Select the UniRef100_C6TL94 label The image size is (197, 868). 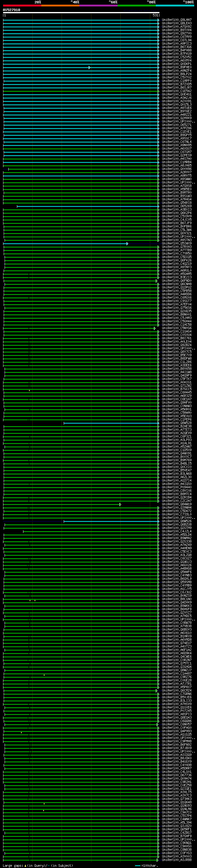click(x=177, y=40)
